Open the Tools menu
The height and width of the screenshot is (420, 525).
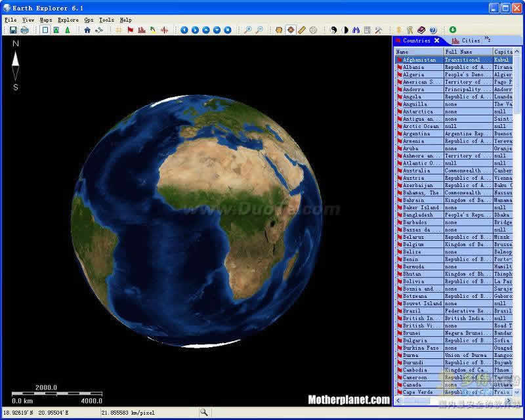tap(106, 20)
